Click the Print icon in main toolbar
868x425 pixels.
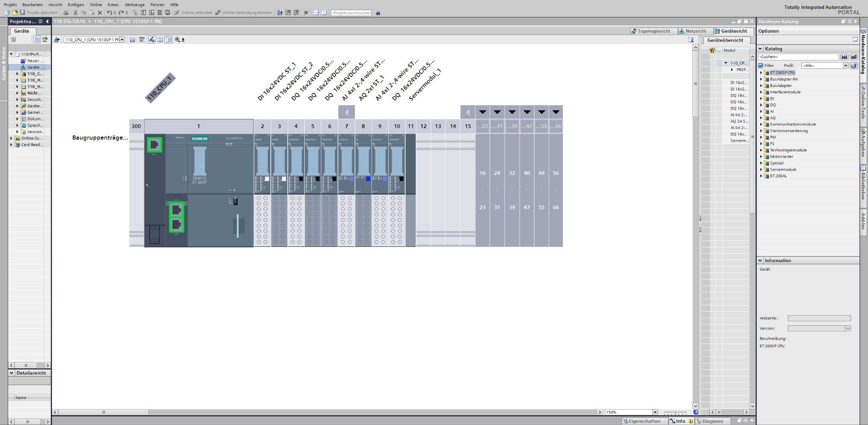(66, 13)
